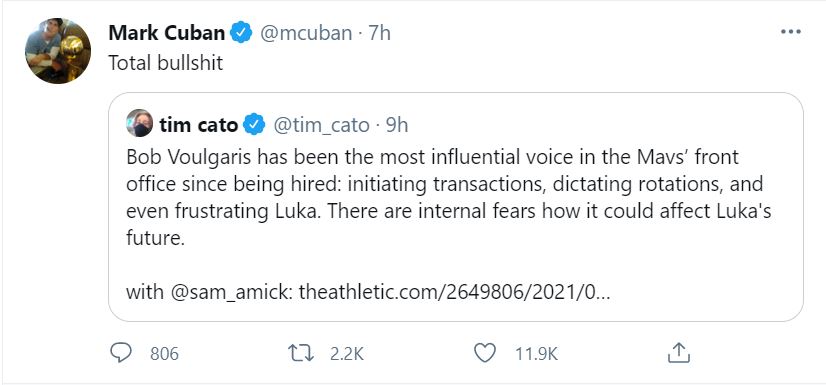Open the three-dot more options menu

coord(791,32)
